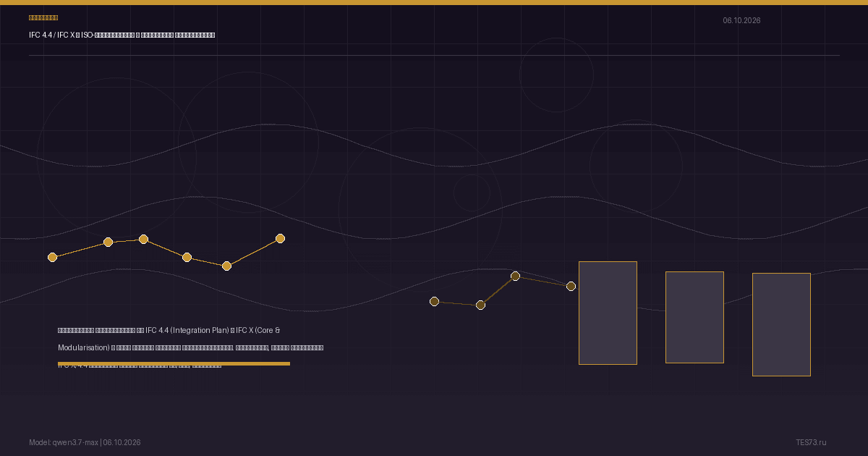The width and height of the screenshot is (868, 456).
Task: Click the date 06.10.2026 in the header
Action: coord(741,20)
